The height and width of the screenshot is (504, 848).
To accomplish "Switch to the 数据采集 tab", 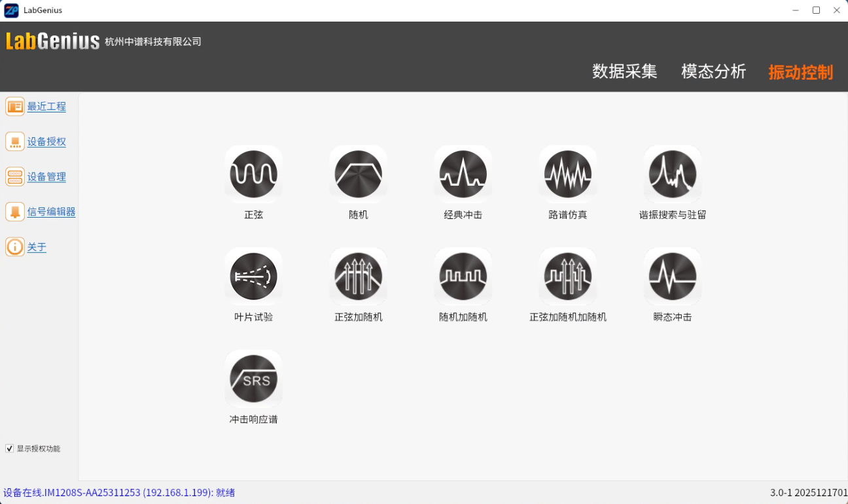I will tap(624, 71).
